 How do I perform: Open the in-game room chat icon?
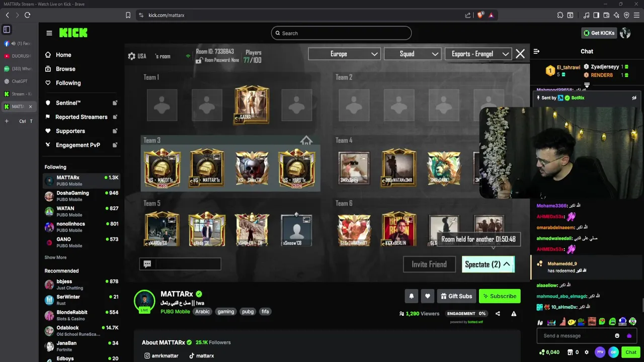coord(147,264)
